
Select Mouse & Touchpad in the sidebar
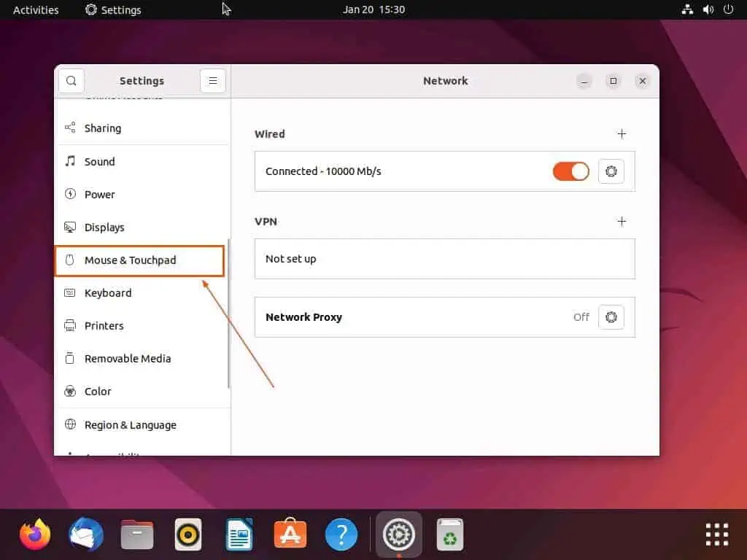[x=131, y=260]
